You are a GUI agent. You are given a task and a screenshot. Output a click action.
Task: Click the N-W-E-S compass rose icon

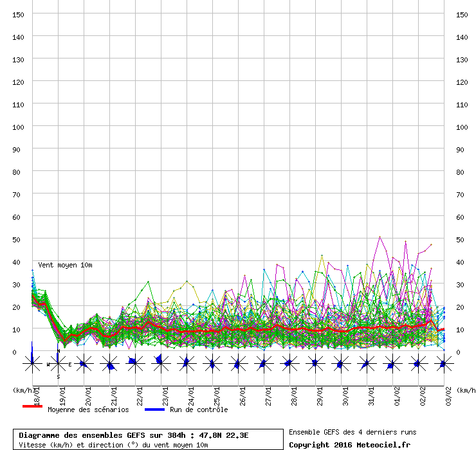(x=58, y=364)
